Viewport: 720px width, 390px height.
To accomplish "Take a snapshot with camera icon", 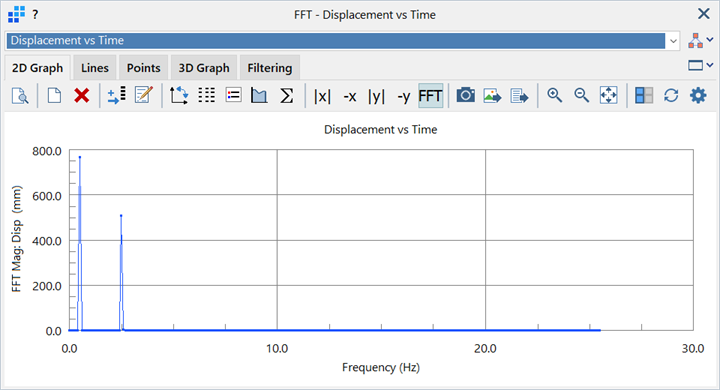I will pos(465,96).
